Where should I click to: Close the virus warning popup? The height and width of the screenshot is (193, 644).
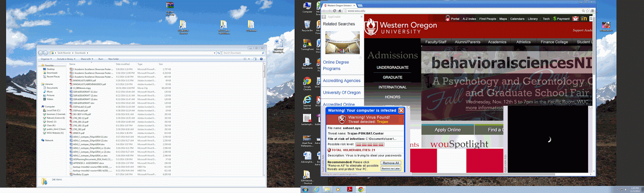pos(401,110)
